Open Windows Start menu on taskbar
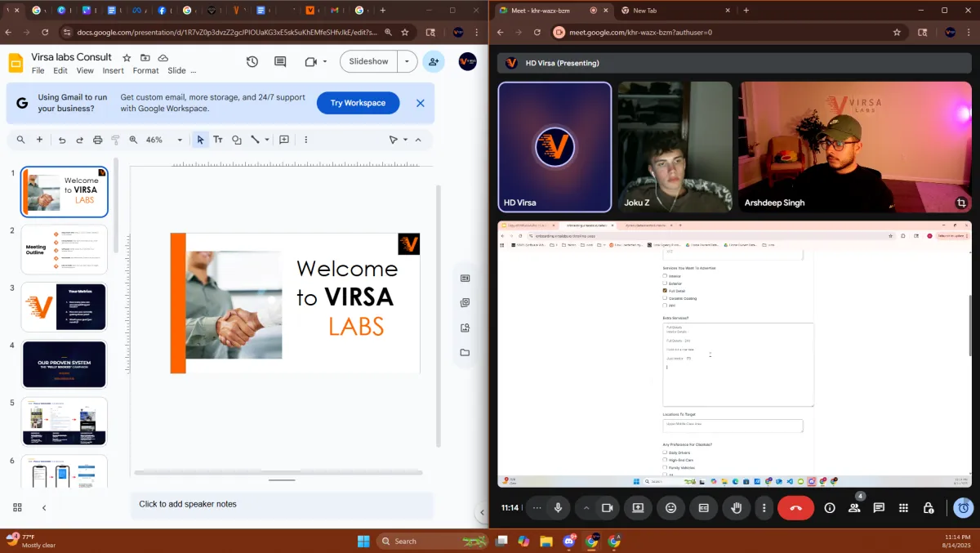This screenshot has width=980, height=553. coord(363,541)
